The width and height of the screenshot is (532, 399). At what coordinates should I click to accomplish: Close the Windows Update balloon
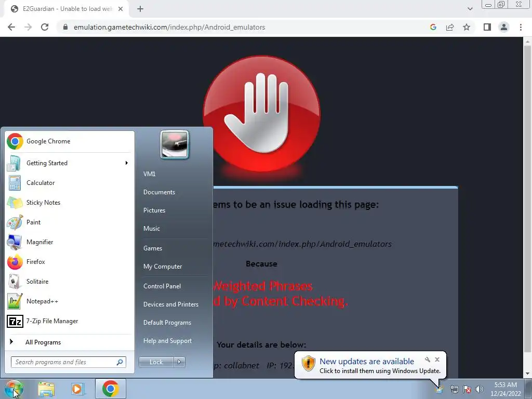437,360
